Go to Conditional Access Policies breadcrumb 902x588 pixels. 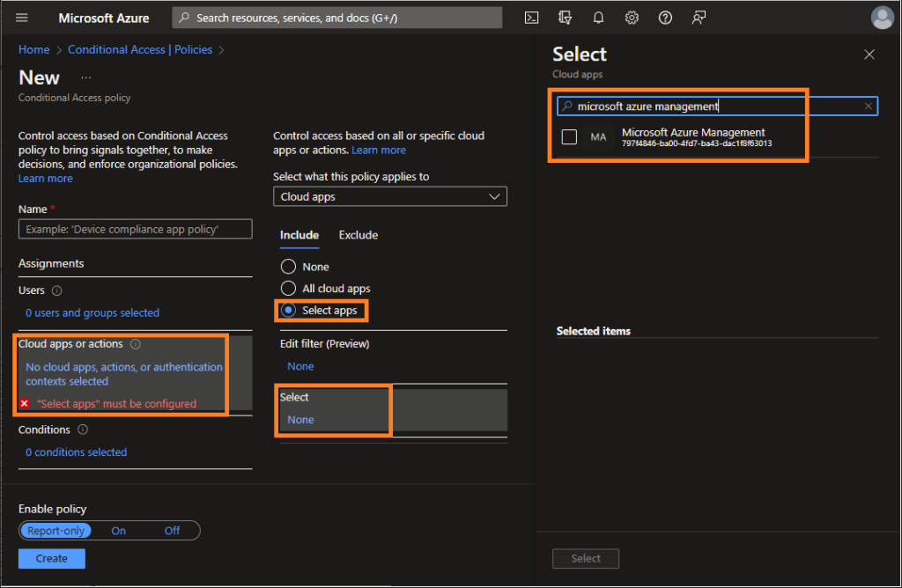point(140,50)
